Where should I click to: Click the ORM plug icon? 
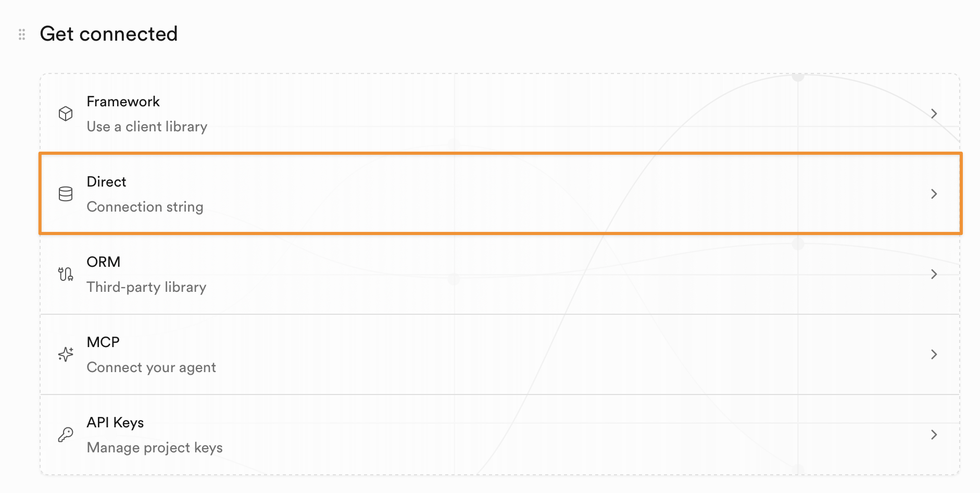(x=66, y=274)
